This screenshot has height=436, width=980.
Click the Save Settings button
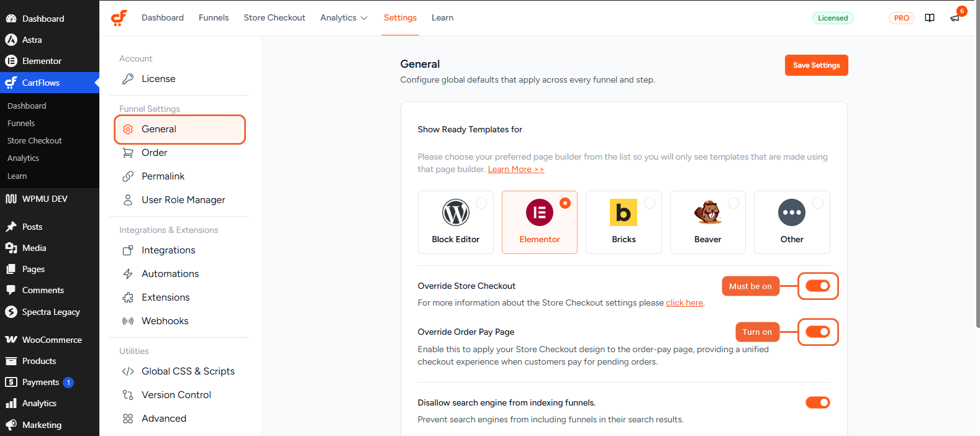(817, 65)
